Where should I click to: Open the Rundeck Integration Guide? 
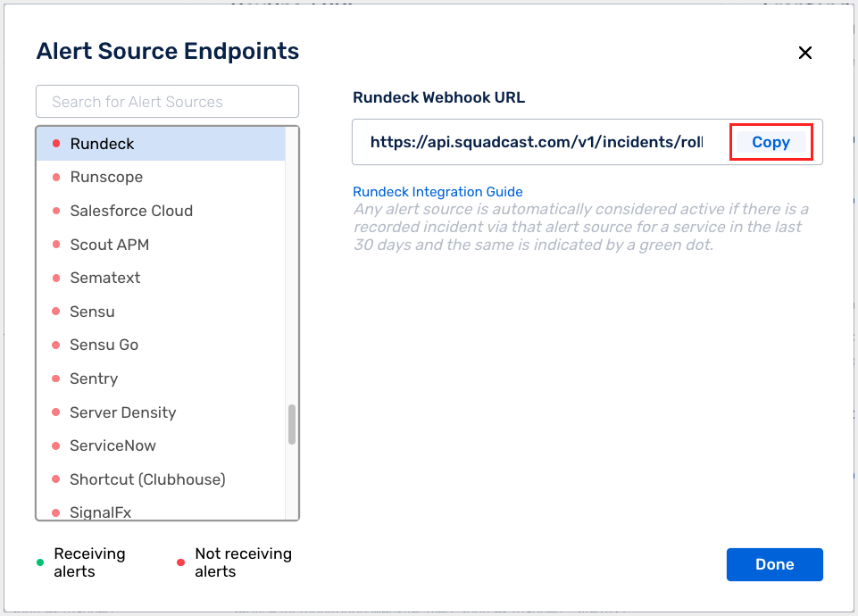(x=437, y=191)
